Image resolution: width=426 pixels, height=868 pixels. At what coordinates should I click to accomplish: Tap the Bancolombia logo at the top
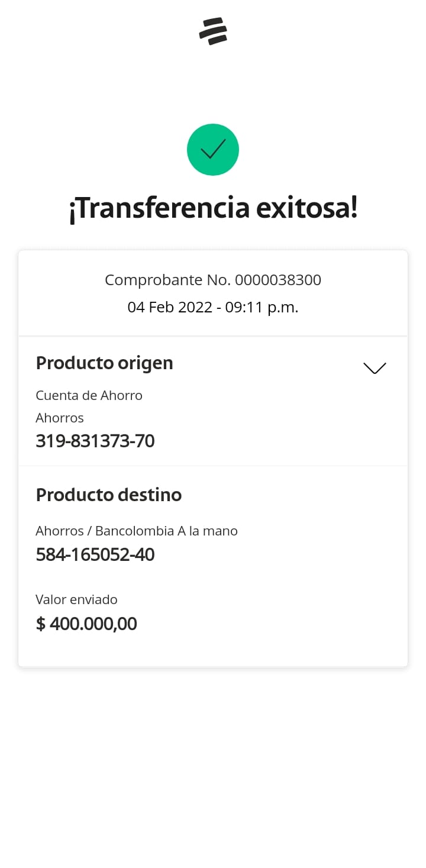(213, 31)
